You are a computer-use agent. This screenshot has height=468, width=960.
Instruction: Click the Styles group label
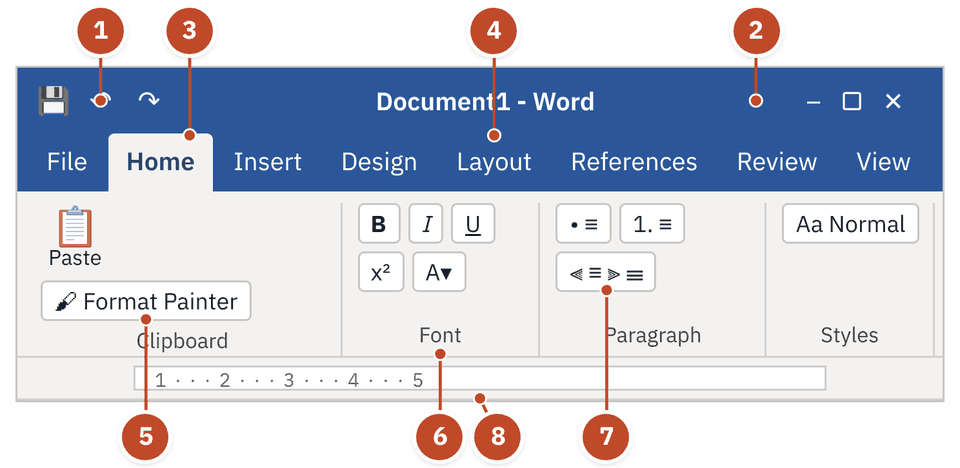849,335
